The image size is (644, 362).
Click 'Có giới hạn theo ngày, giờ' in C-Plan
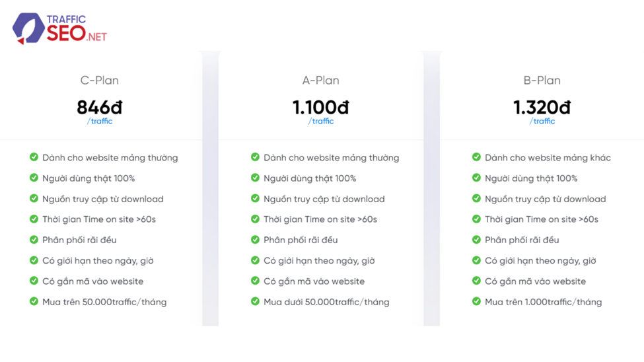point(98,261)
